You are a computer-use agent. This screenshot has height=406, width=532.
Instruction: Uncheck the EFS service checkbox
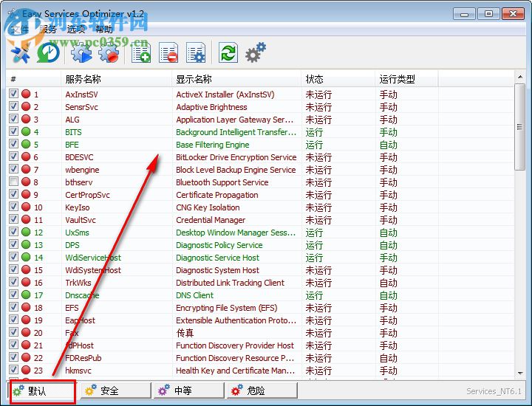pyautogui.click(x=13, y=306)
